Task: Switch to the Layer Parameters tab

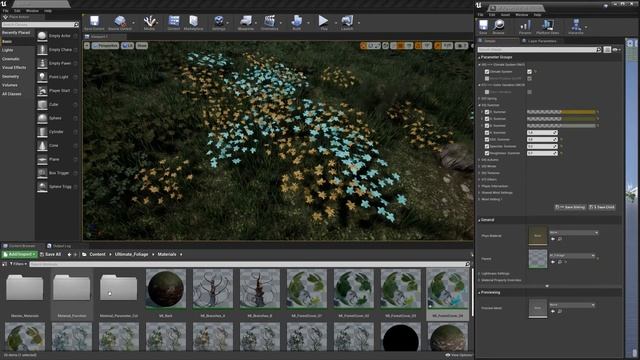Action: [x=539, y=41]
